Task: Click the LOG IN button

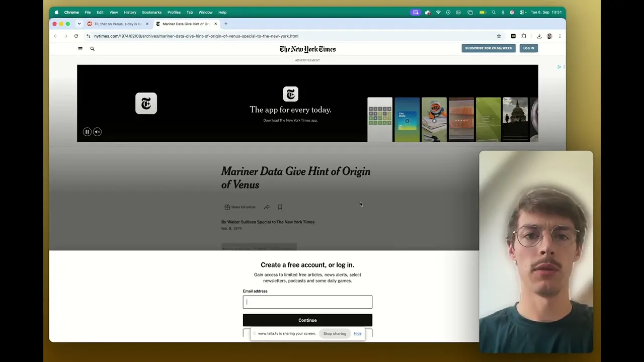Action: click(x=528, y=48)
